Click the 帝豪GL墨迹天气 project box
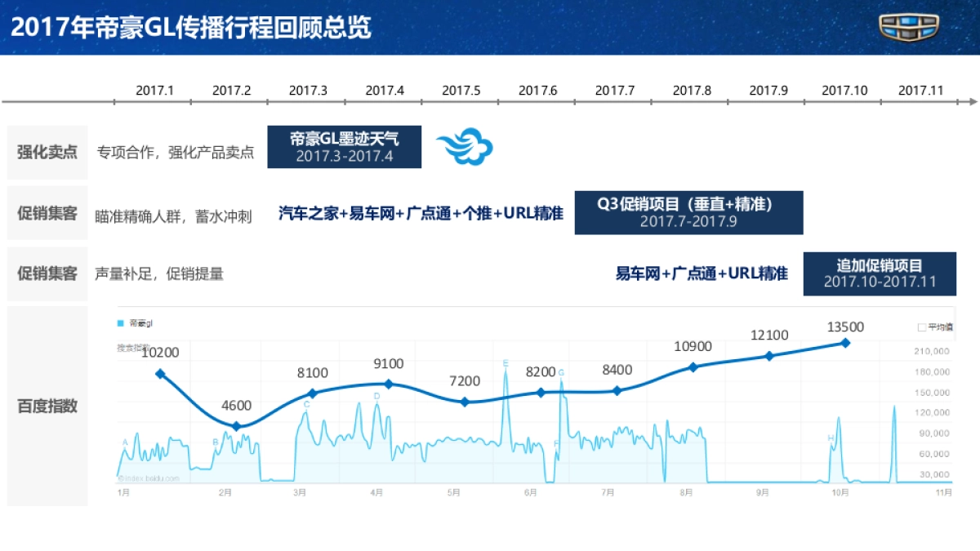This screenshot has width=980, height=551. pyautogui.click(x=343, y=147)
